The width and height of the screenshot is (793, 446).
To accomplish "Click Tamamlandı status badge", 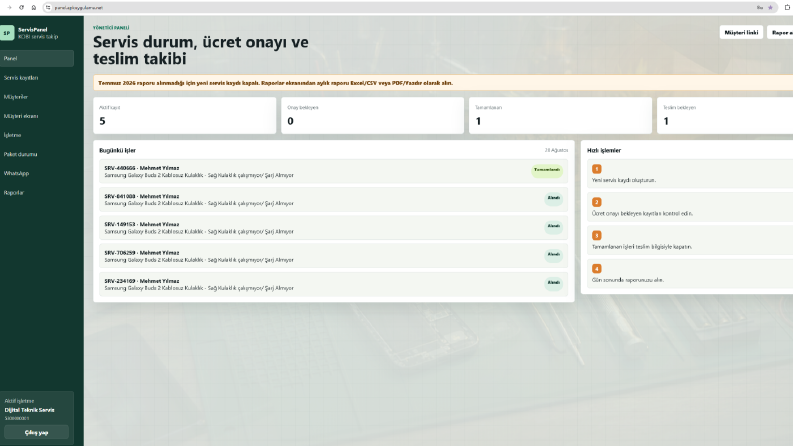I will coord(547,170).
